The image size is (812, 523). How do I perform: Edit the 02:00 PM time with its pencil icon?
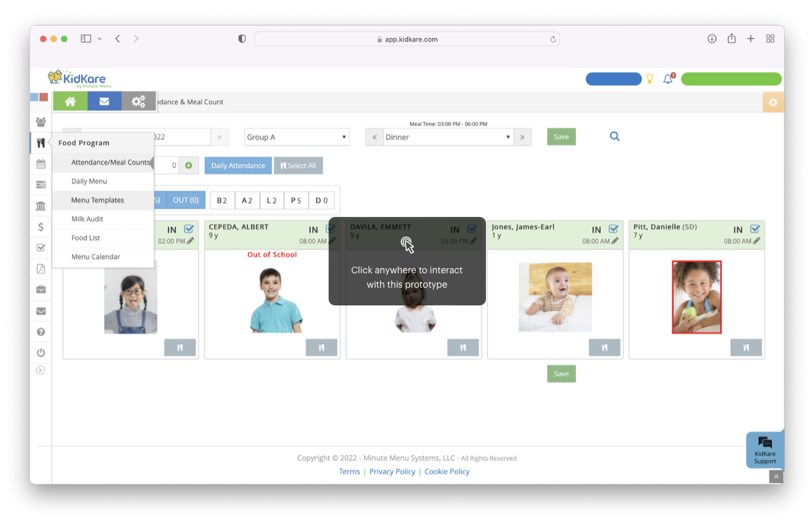(190, 241)
